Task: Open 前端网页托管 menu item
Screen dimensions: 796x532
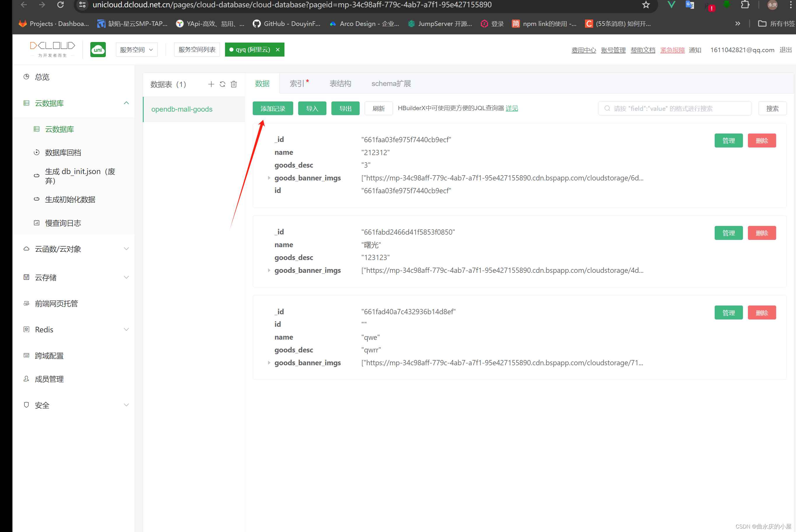Action: (74, 304)
